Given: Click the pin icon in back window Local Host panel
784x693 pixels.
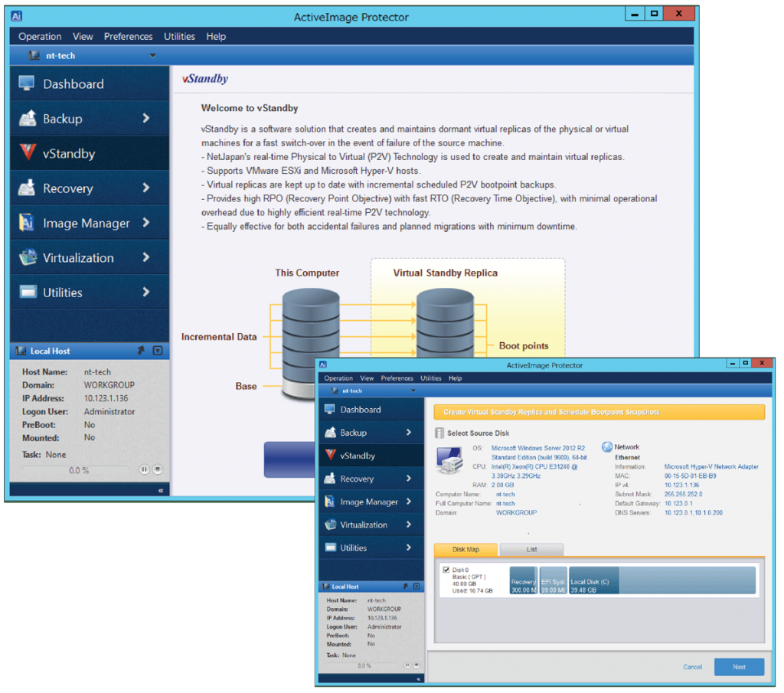Looking at the screenshot, I should (x=141, y=351).
